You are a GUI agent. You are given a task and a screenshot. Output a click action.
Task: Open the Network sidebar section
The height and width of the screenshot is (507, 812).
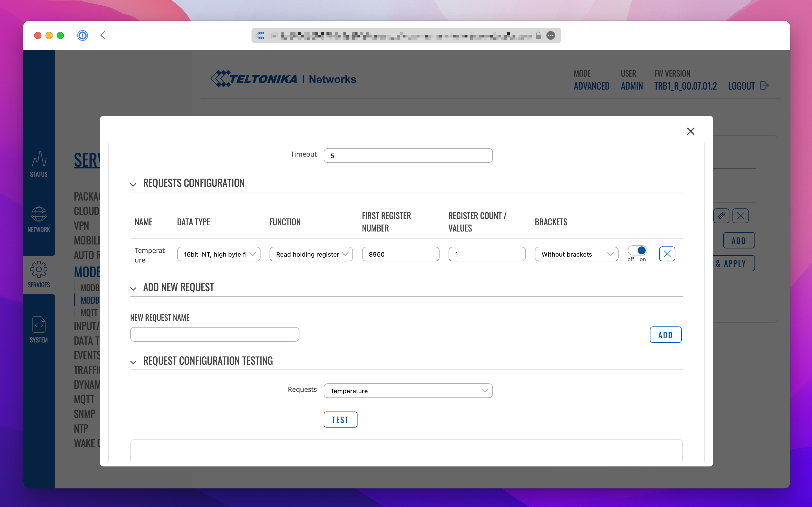click(x=39, y=219)
